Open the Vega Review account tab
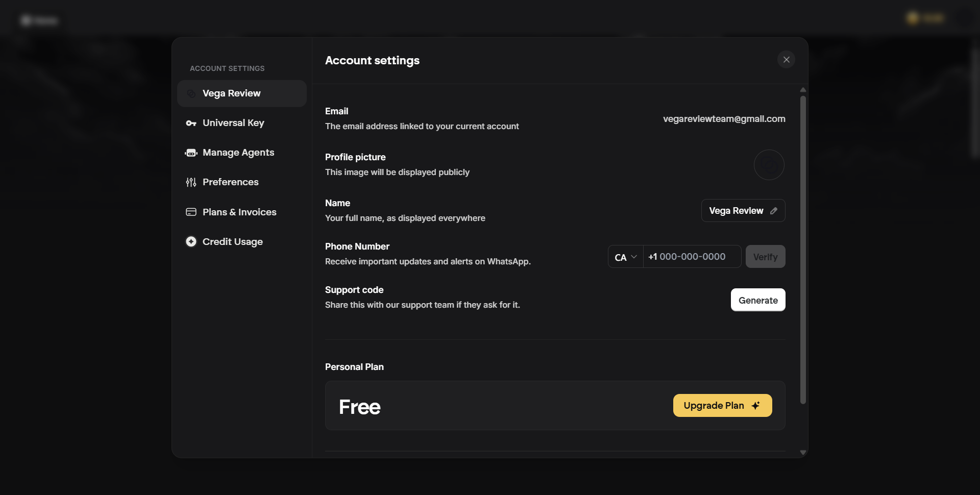This screenshot has height=495, width=980. click(241, 93)
